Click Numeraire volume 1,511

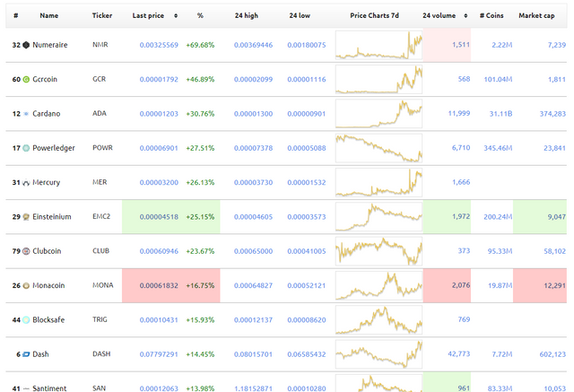tap(461, 45)
